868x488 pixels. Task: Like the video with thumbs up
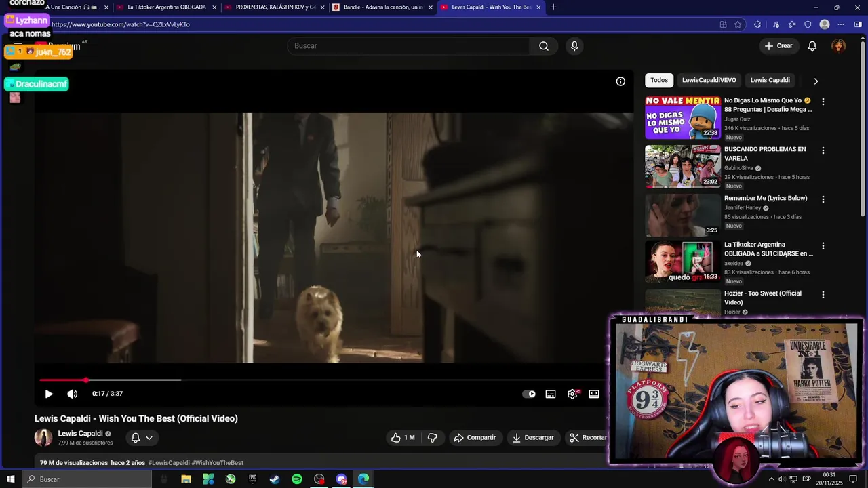click(x=403, y=438)
